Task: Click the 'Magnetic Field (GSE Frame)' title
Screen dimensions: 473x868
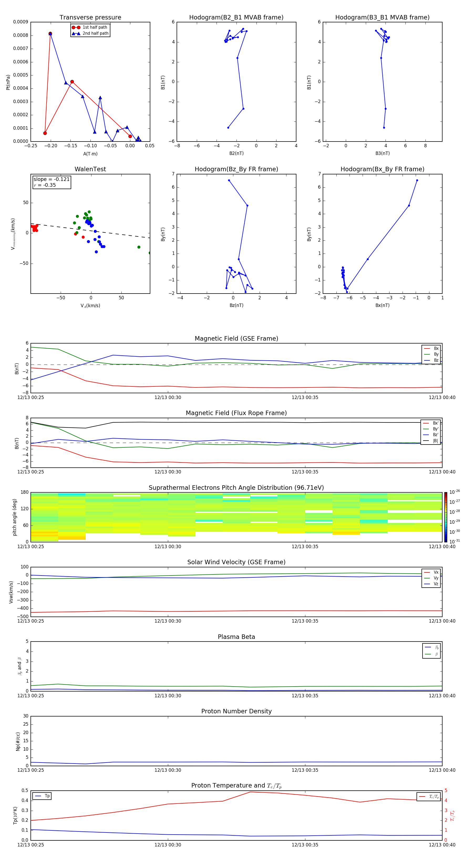Action: tap(236, 339)
